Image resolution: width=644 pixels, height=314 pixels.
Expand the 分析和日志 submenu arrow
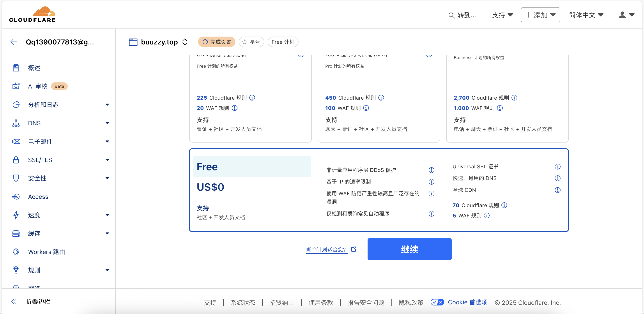click(107, 104)
